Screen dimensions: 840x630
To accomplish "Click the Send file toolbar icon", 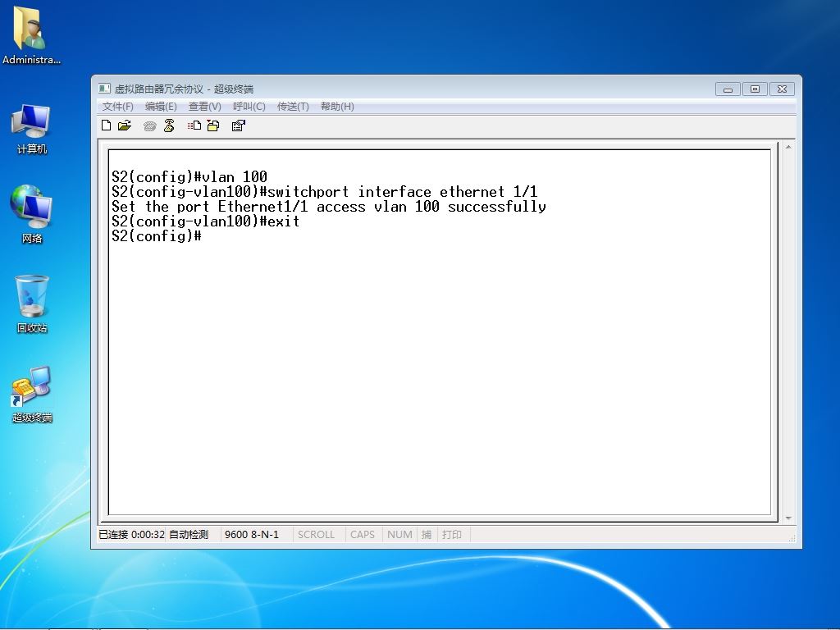I will point(194,126).
